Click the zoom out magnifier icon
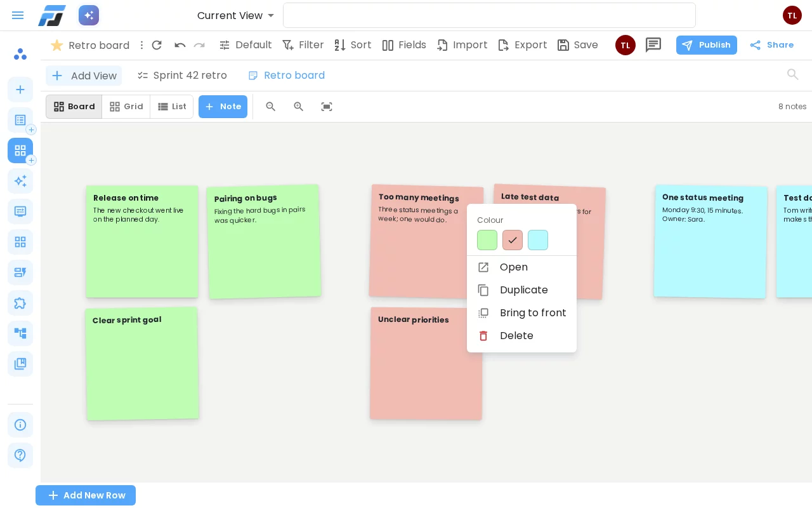This screenshot has height=508, width=812. (271, 107)
